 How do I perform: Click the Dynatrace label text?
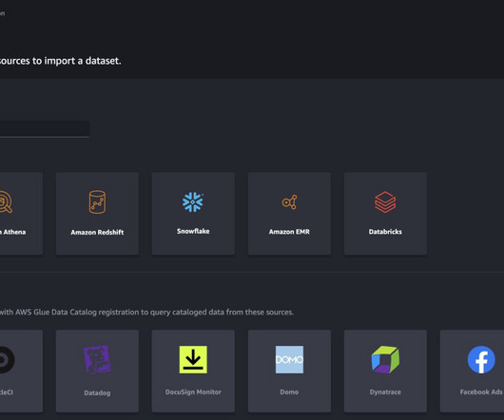[385, 392]
